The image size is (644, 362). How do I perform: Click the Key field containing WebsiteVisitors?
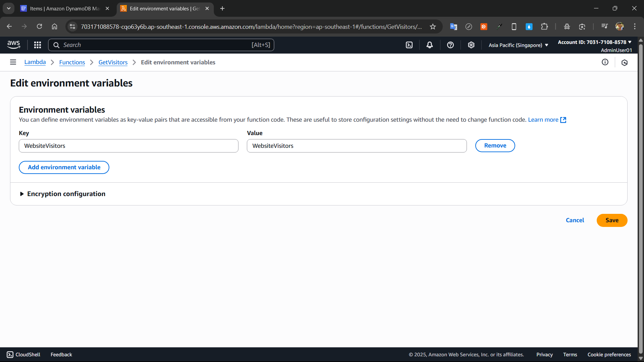click(128, 146)
